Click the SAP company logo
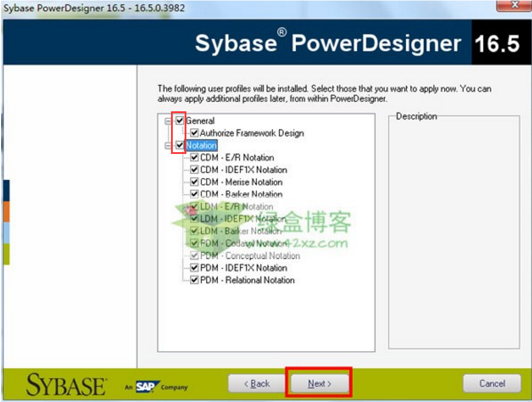 [147, 387]
